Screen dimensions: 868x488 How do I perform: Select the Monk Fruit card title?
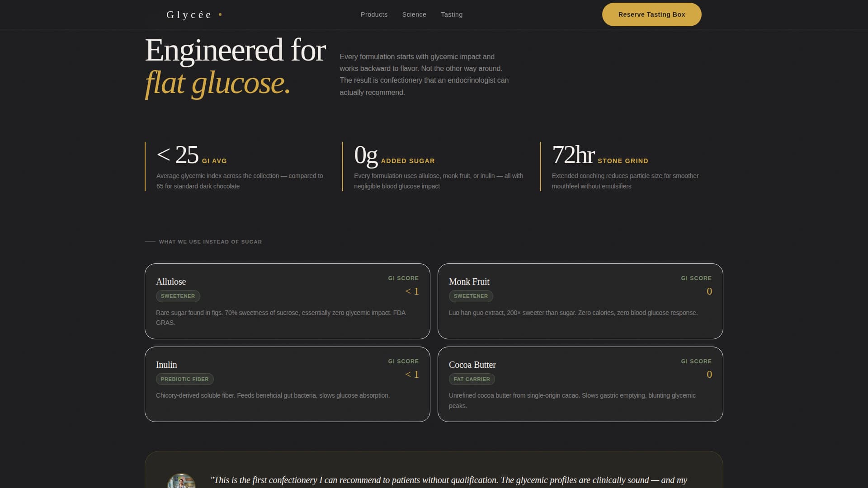[469, 282]
